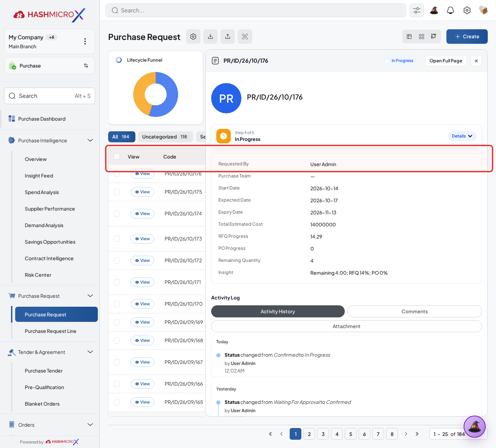Click Open Full Page button
The width and height of the screenshot is (496, 448).
click(446, 61)
